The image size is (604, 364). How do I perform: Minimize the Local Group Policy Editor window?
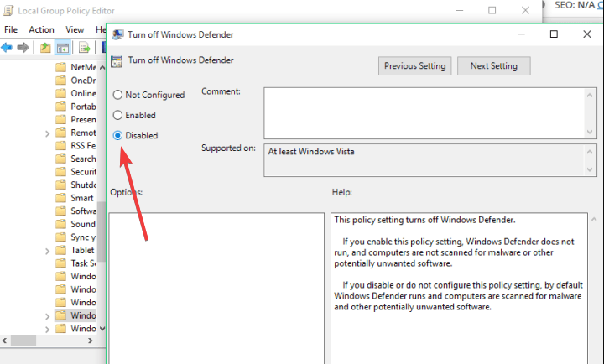460,10
